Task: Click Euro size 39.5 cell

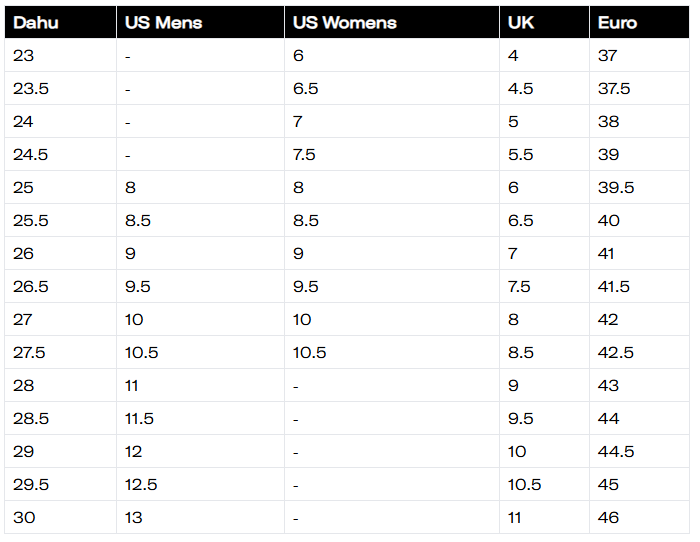Action: (x=616, y=188)
